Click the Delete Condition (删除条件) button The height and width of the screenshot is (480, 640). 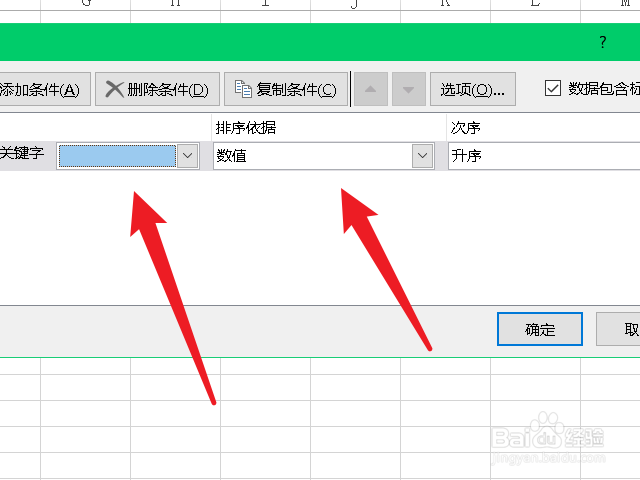[158, 89]
